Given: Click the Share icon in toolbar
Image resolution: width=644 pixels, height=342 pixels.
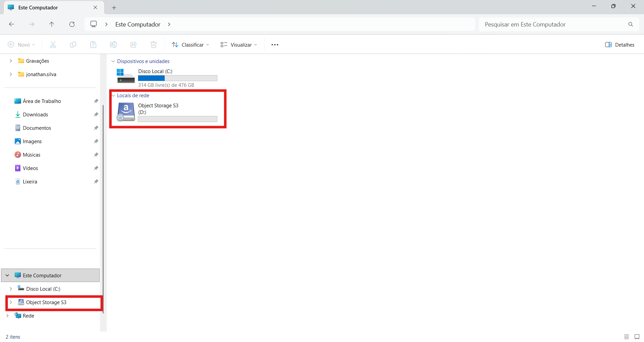Looking at the screenshot, I should 133,45.
